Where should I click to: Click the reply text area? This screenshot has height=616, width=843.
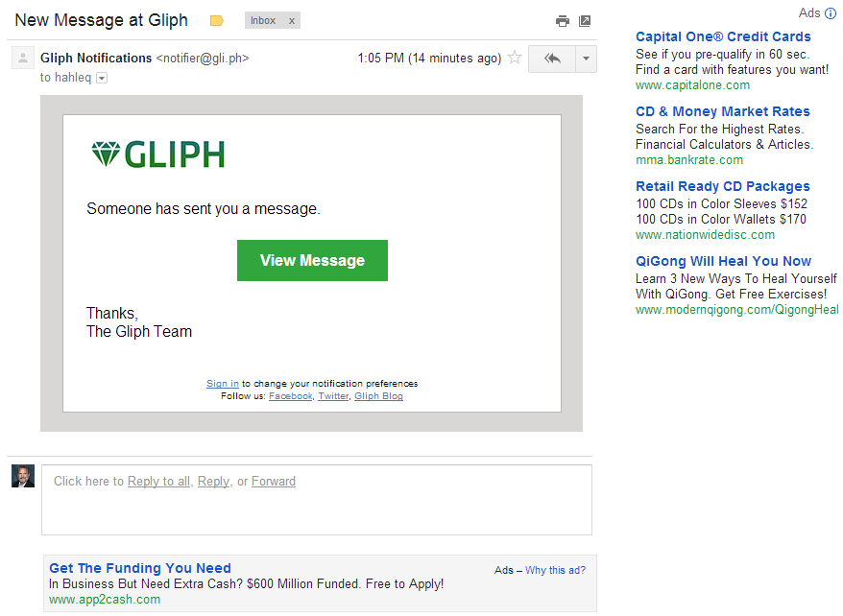[x=317, y=500]
